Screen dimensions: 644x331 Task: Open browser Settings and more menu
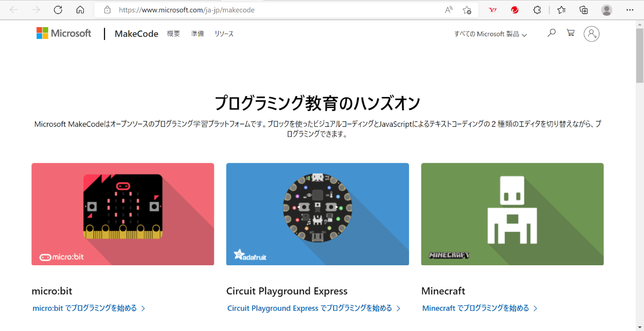coord(630,10)
